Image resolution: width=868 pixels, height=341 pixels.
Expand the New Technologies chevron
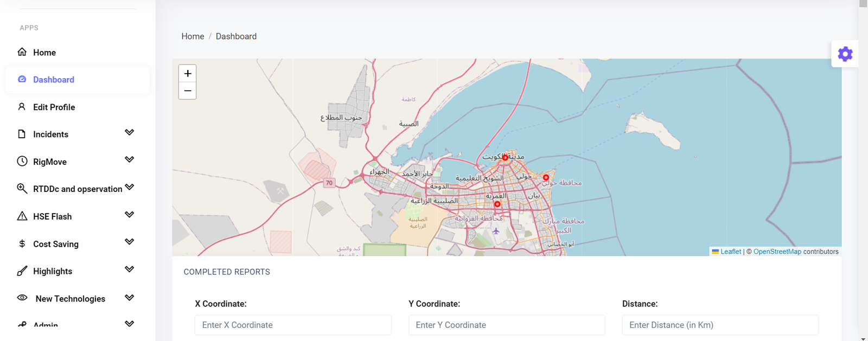129,297
